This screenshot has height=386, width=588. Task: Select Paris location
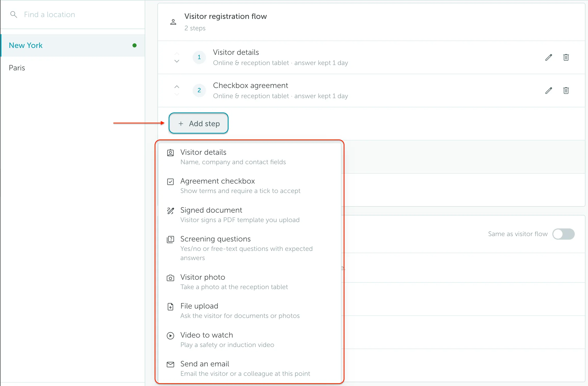(x=73, y=68)
